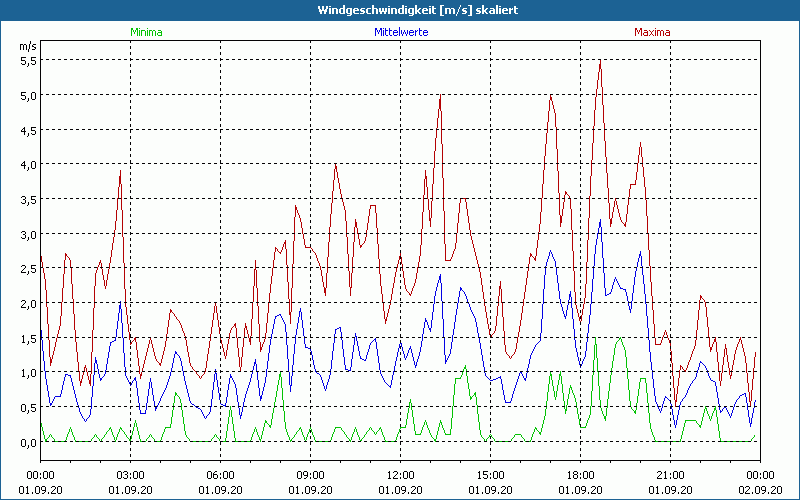The image size is (800, 500).
Task: Click the '06:00' time axis label
Action: pos(220,476)
